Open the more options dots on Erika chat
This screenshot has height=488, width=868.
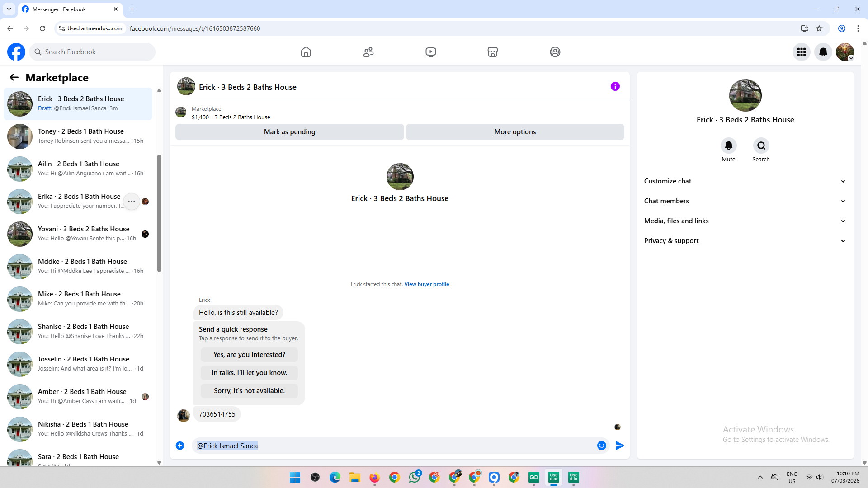(132, 202)
